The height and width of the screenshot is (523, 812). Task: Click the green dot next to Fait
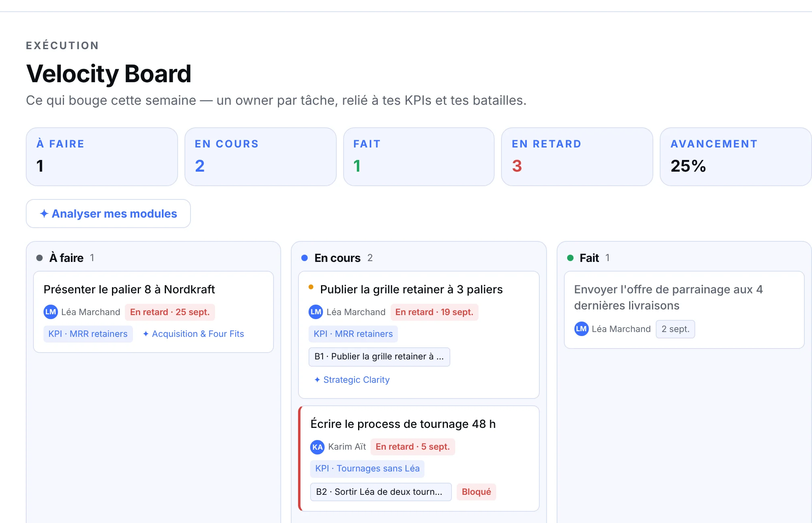click(570, 258)
